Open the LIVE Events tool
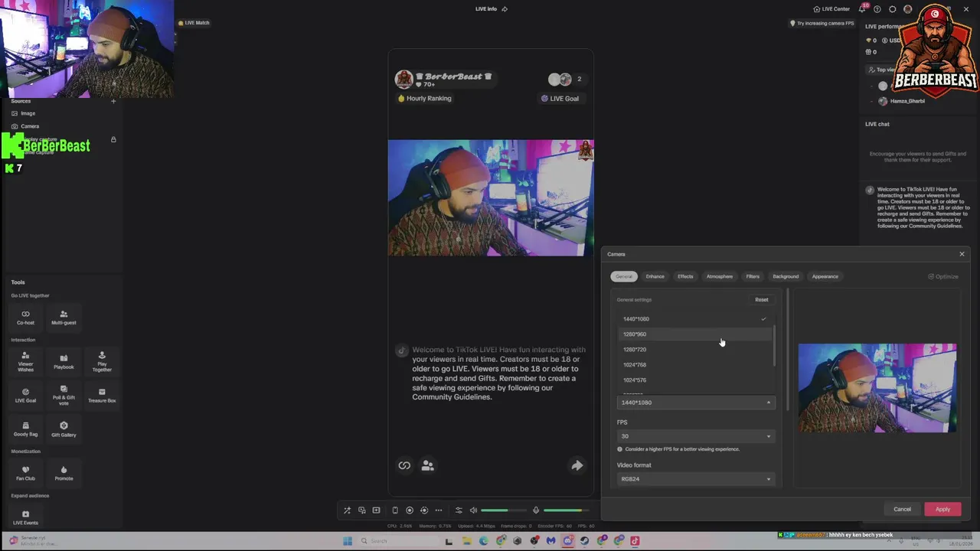Image resolution: width=980 pixels, height=551 pixels. coord(25,518)
